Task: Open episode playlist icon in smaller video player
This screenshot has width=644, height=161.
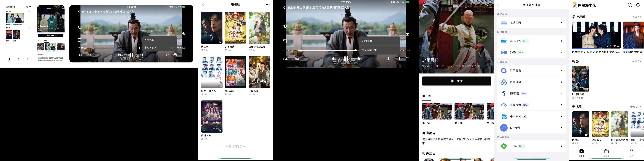Action: 183,55
